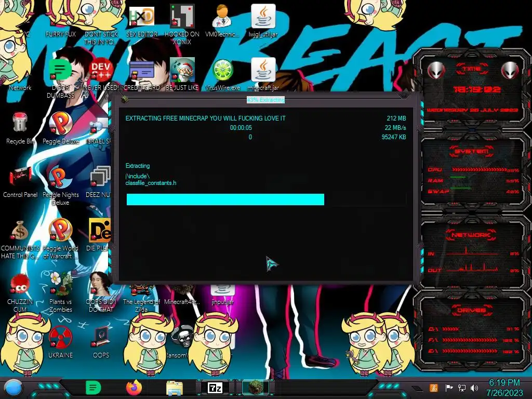Open Action Center flag tray icon
532x399 pixels.
click(x=449, y=388)
